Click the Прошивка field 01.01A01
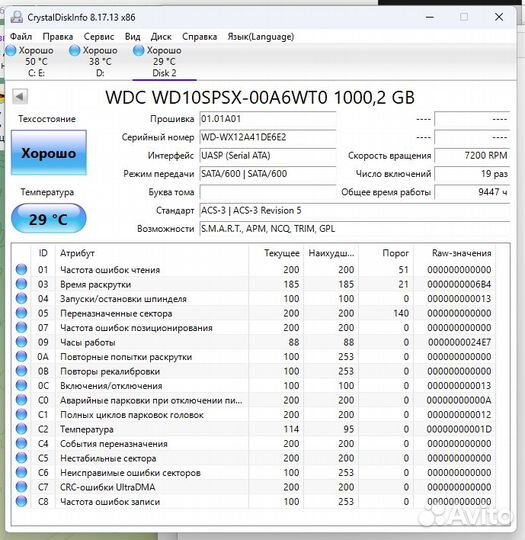This screenshot has height=540, width=525. [267, 119]
